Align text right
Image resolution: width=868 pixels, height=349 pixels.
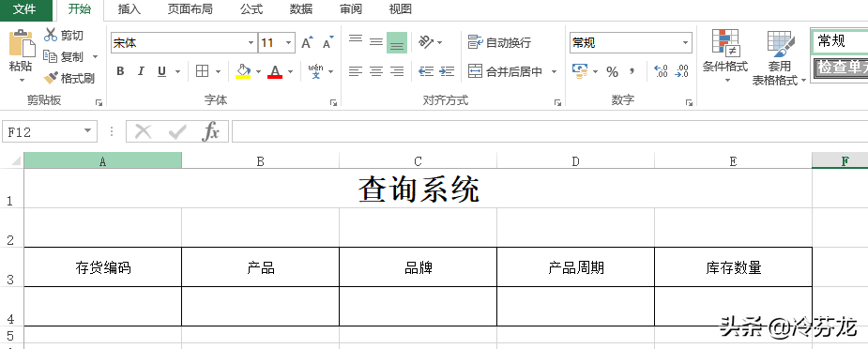[x=397, y=71]
